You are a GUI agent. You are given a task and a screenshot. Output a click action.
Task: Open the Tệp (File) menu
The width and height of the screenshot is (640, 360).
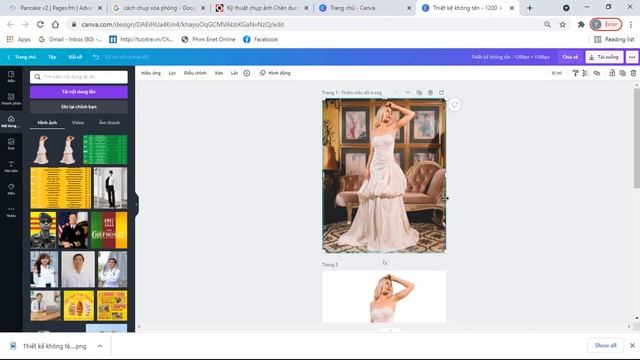(52, 57)
